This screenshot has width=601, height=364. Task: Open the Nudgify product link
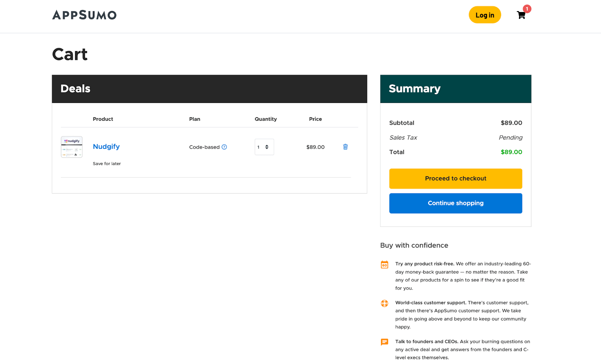[106, 147]
